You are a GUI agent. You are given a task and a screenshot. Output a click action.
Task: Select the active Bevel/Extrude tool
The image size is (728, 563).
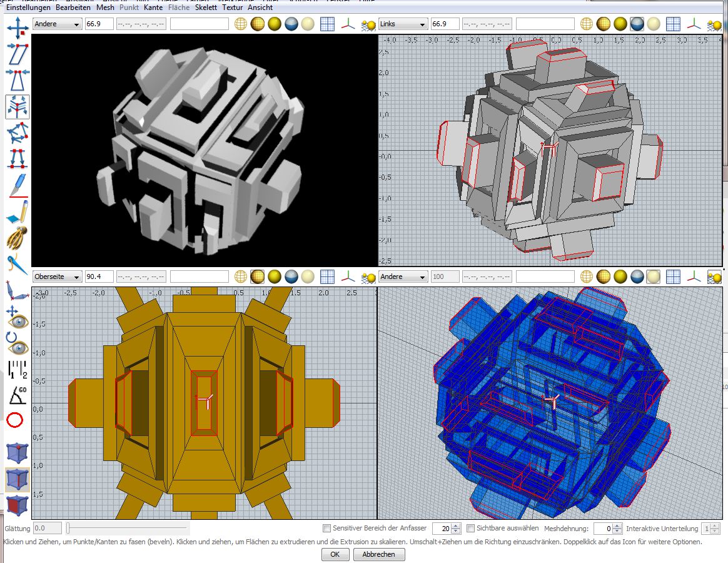[x=18, y=106]
